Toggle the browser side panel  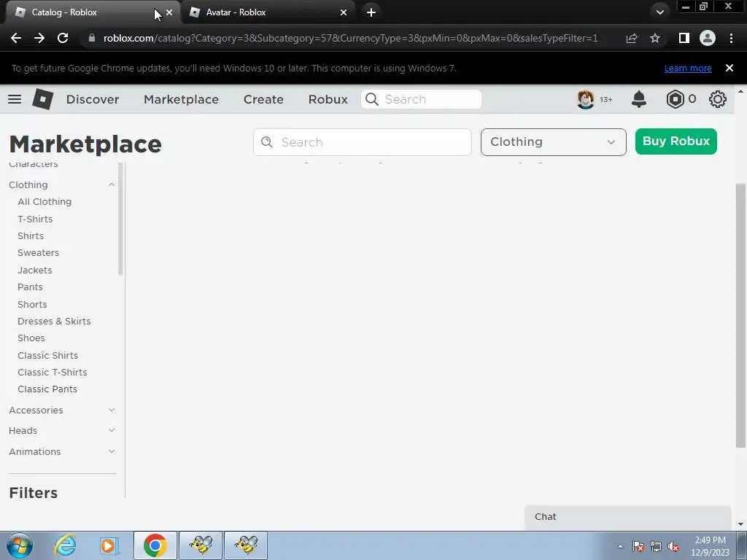684,38
